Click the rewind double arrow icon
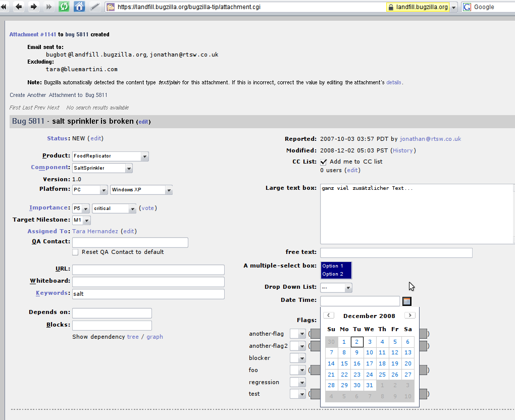 click(x=4, y=7)
